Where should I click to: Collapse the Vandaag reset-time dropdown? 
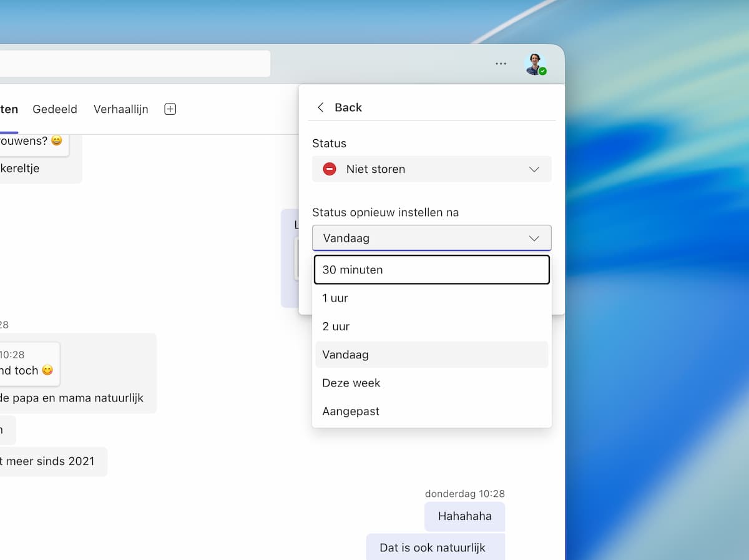pos(534,238)
